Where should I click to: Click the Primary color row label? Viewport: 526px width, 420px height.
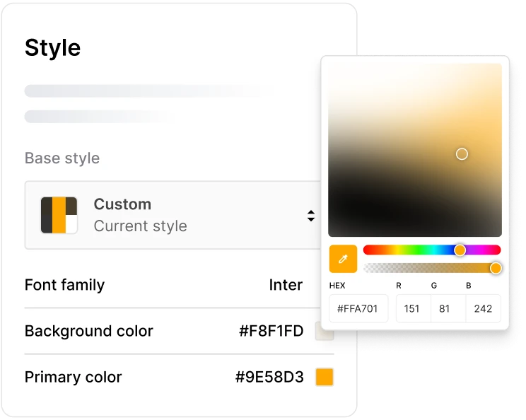(x=73, y=377)
